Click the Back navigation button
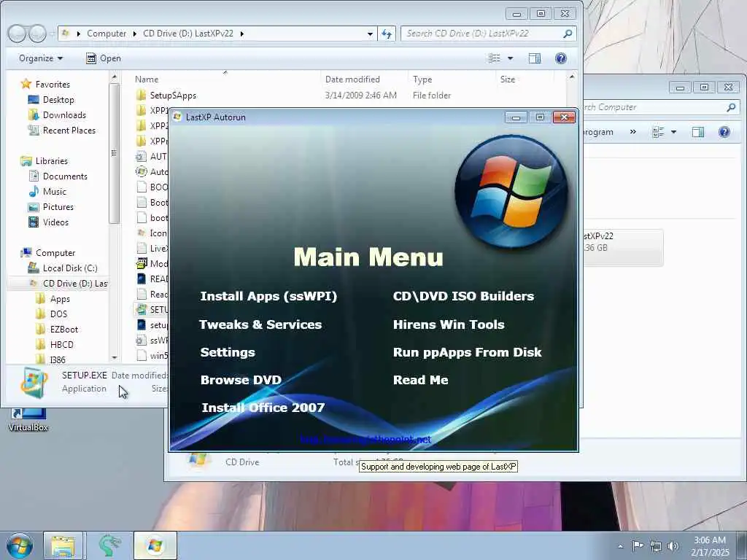Viewport: 747px width, 560px height. [x=17, y=34]
